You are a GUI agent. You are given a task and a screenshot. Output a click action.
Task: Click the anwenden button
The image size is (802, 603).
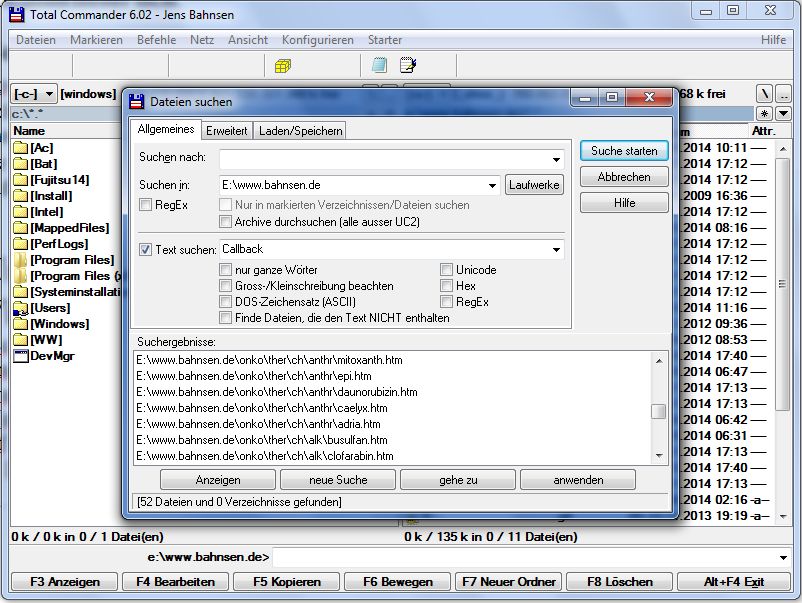(578, 480)
